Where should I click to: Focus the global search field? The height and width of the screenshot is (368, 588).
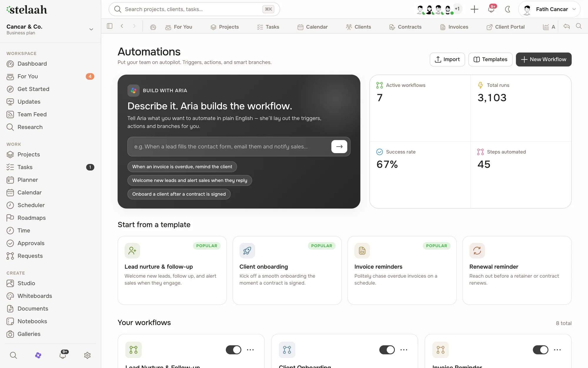point(194,9)
